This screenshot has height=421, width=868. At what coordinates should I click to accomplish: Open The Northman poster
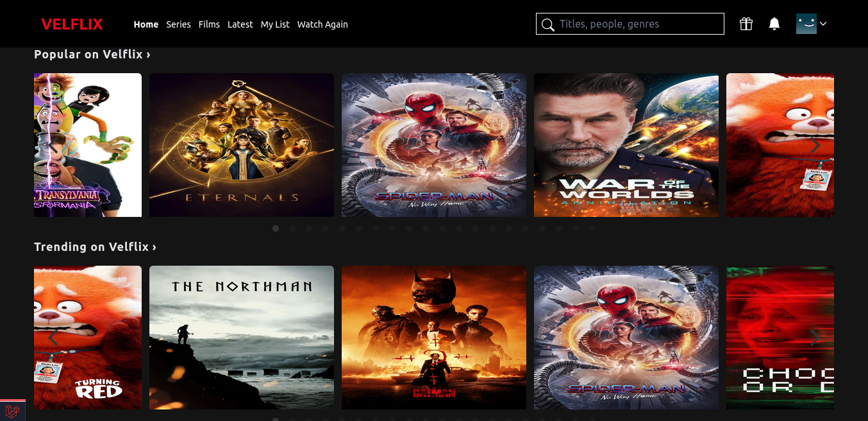tap(242, 338)
